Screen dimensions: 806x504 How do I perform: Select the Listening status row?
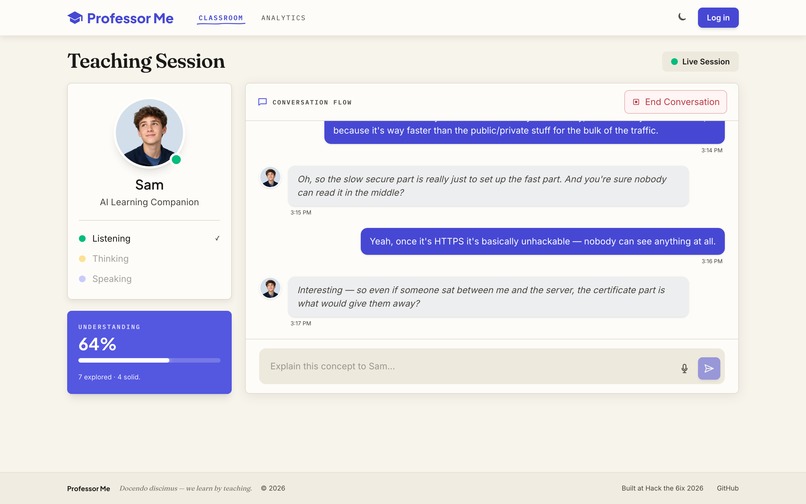(x=149, y=239)
